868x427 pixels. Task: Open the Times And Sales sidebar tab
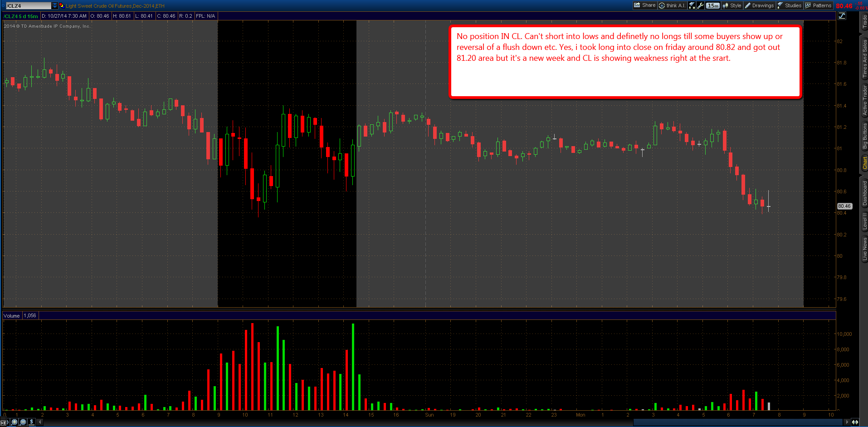point(864,59)
